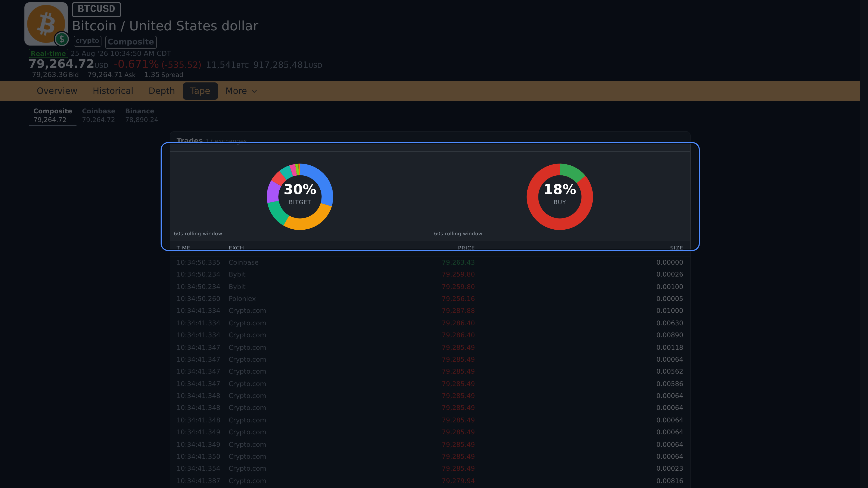Click the TIME column header
Screen dimensions: 868x488
point(183,248)
